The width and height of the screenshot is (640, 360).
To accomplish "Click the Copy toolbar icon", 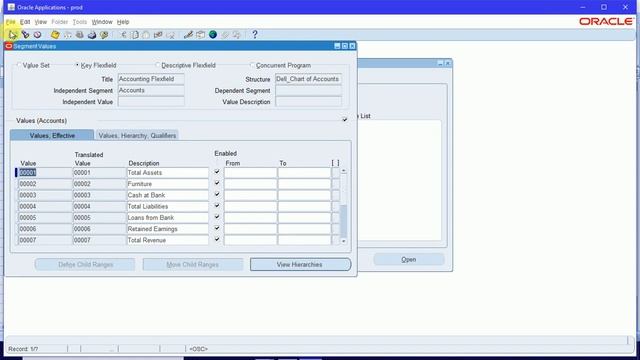I will point(135,35).
